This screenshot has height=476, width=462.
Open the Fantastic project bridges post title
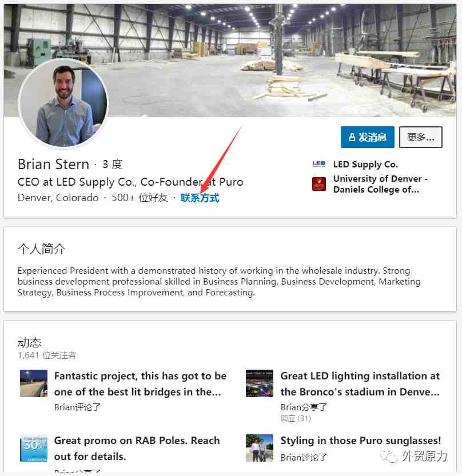[x=140, y=384]
